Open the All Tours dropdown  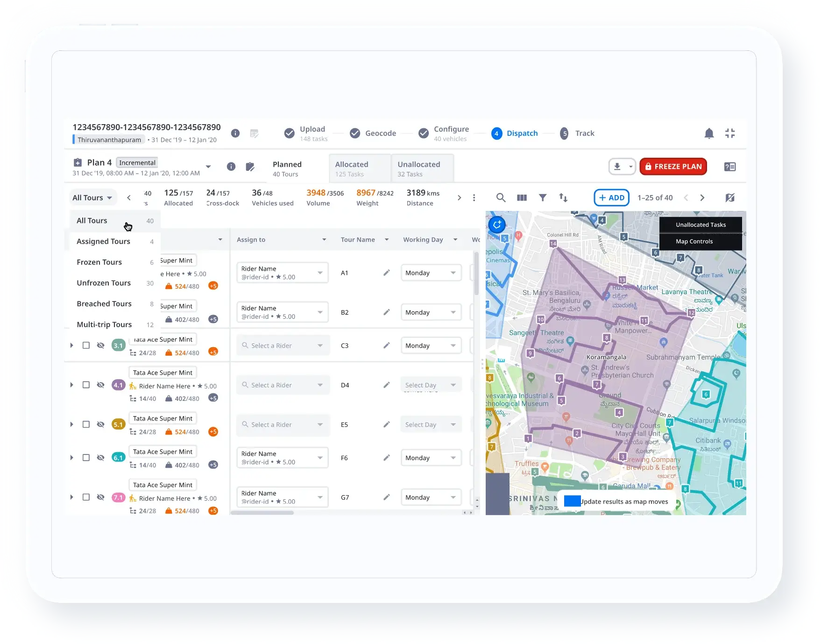[x=92, y=197]
